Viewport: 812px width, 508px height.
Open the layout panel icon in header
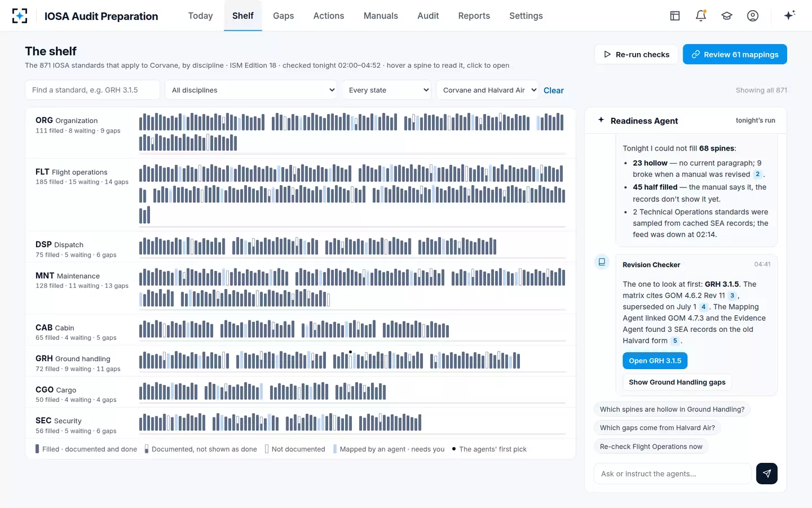pos(675,16)
